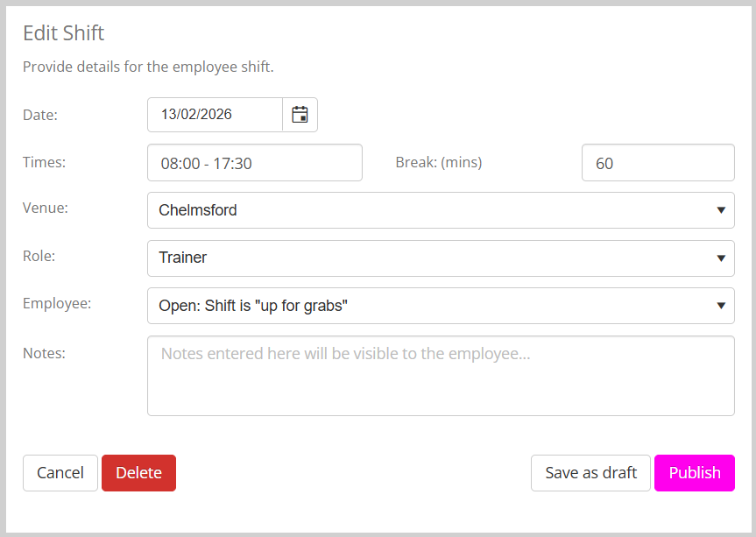Click the "Times:" field label
756x537 pixels.
[x=44, y=162]
